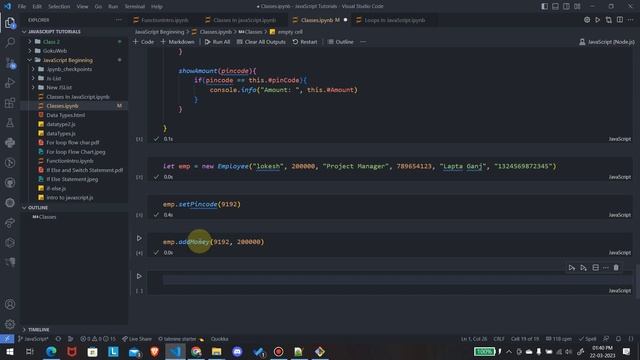Open the File menu

[22, 7]
